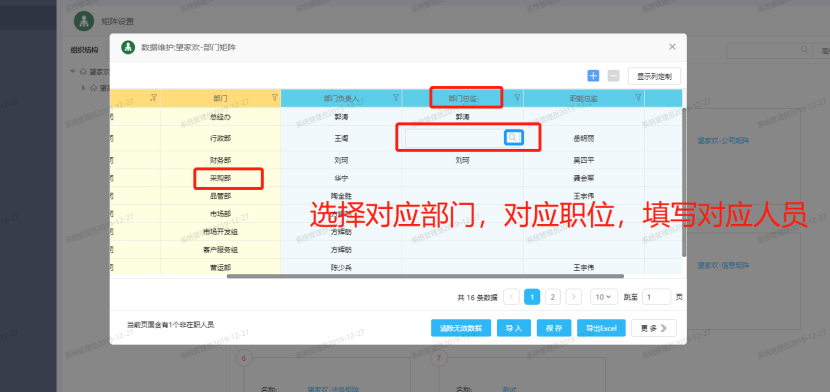Click 陶全胜 in the 品管部 row
Screen dimensions: 830x392
coord(341,196)
